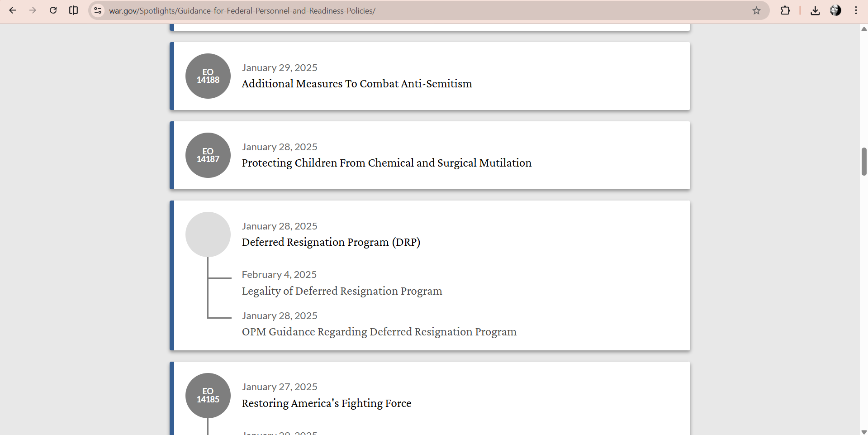Open the browser downloads icon
The width and height of the screenshot is (868, 435).
tap(815, 10)
